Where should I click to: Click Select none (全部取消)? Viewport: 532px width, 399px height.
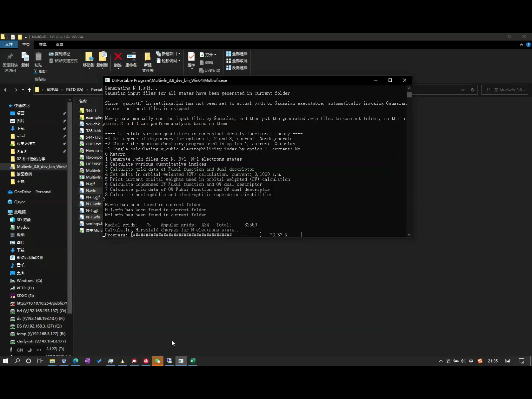coord(237,61)
